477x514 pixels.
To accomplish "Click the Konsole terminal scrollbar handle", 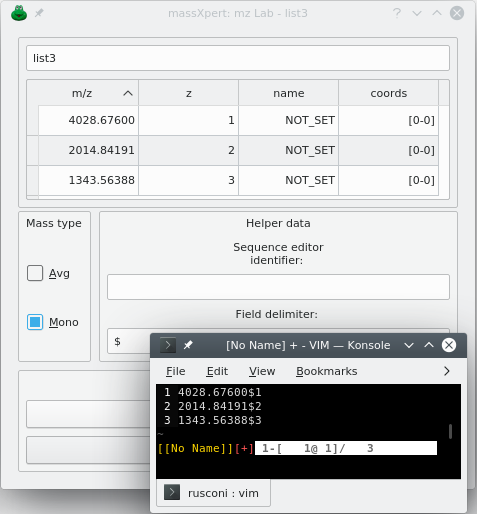I will point(450,431).
